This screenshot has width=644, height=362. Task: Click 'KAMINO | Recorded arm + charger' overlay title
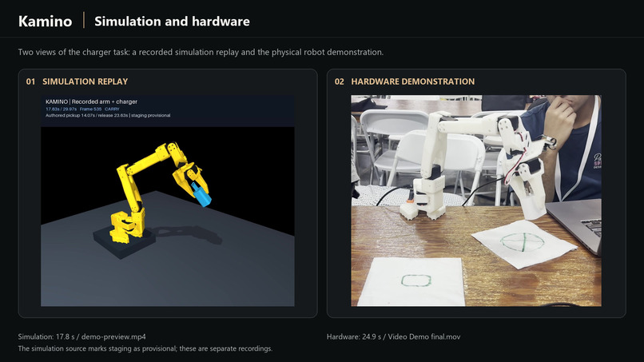click(91, 101)
